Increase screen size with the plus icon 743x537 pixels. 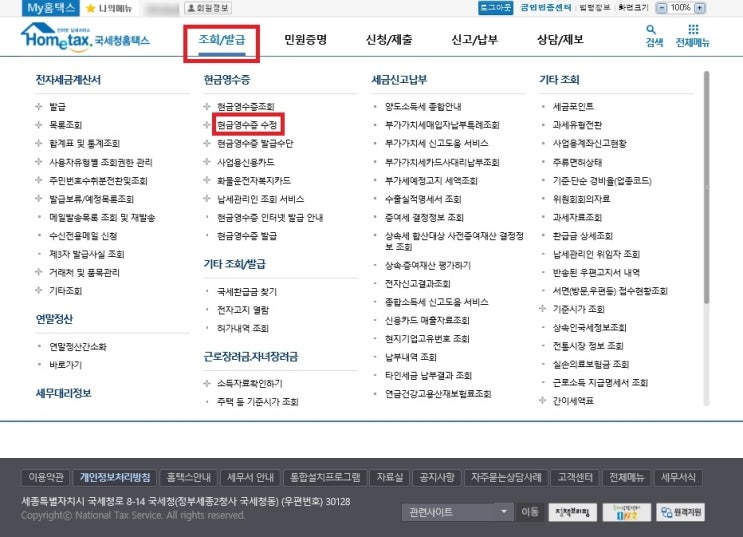[699, 8]
